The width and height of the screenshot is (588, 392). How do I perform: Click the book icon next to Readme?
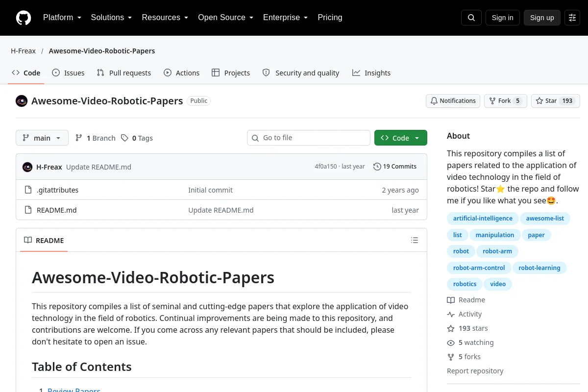pyautogui.click(x=451, y=300)
